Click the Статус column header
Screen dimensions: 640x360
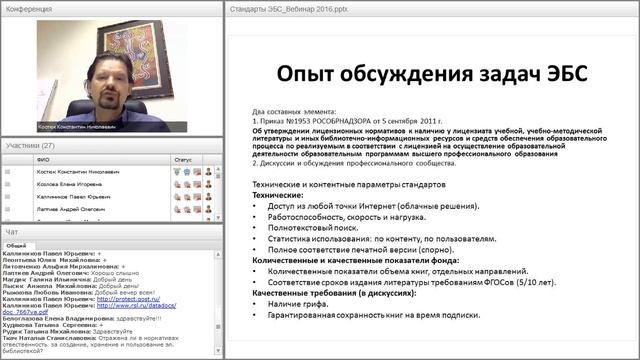point(187,160)
